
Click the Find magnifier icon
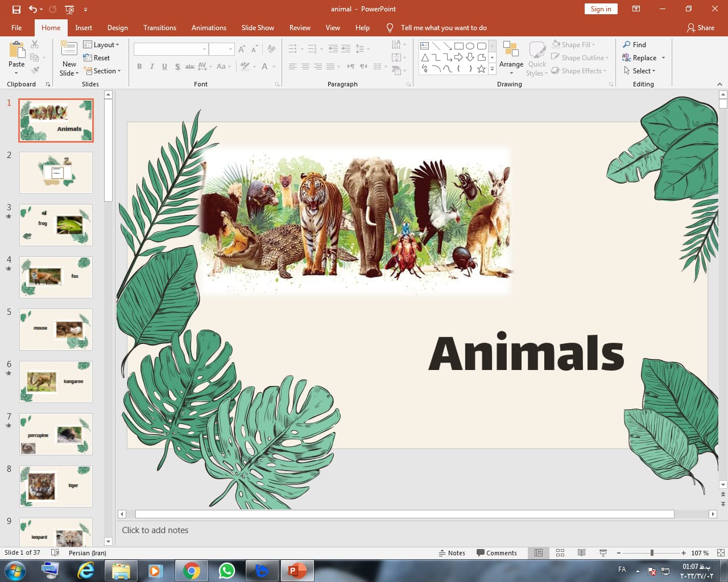(627, 44)
